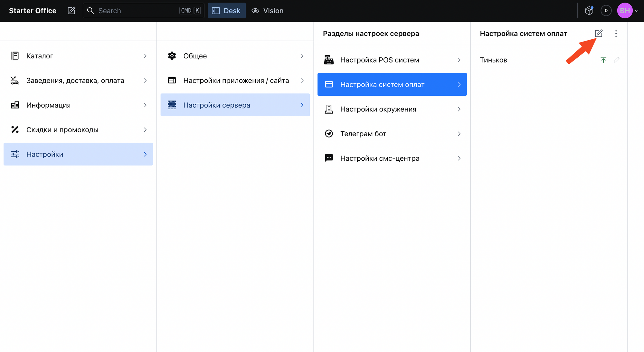
Task: Expand Настройки POS систем chevron
Action: pyautogui.click(x=459, y=60)
